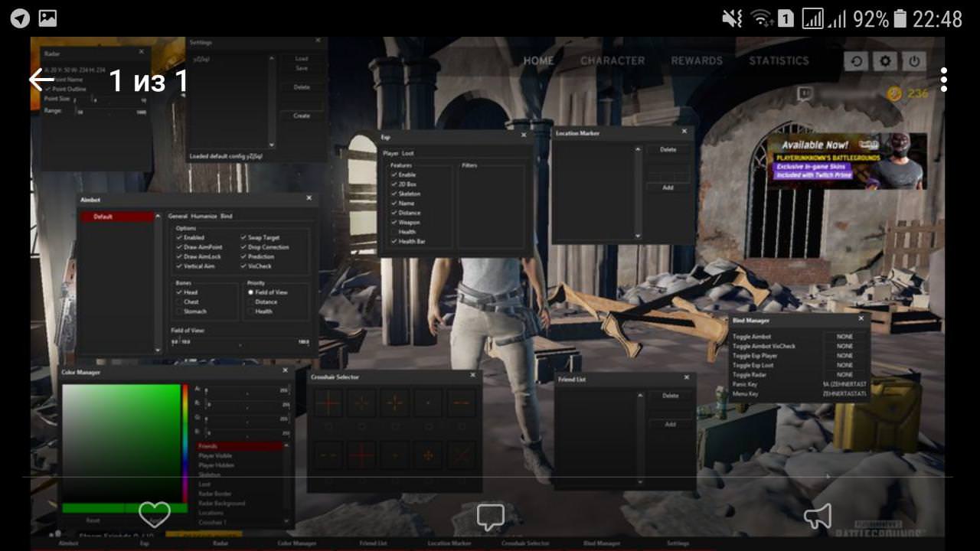Toggle the Enabled checkbox in Aimbot options
This screenshot has height=551, width=980.
(x=179, y=238)
